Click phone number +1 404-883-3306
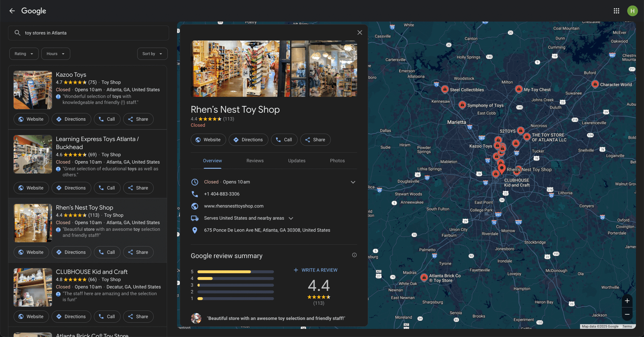 [222, 194]
